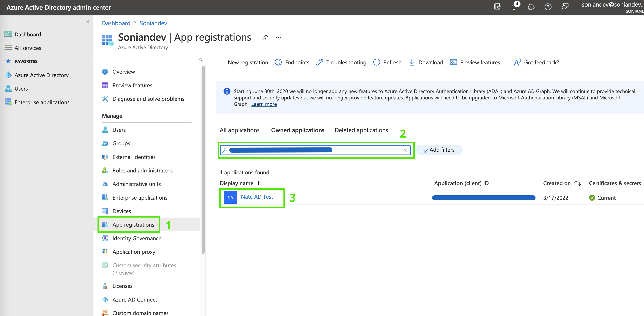Open Application proxy

129,252
